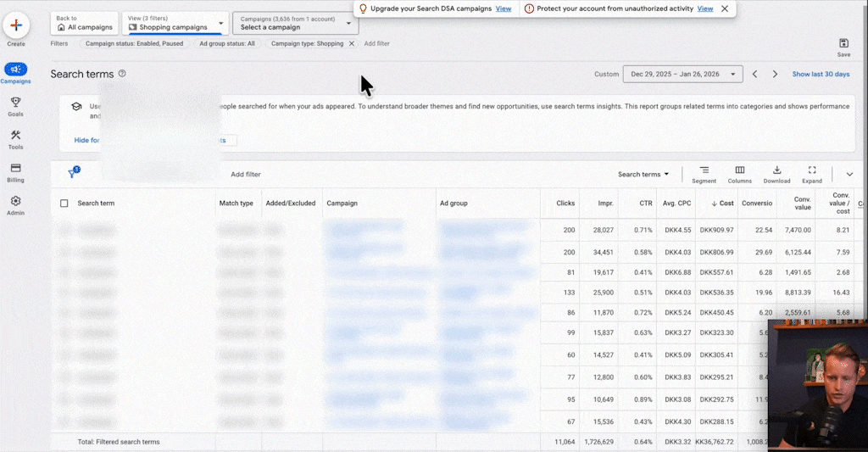Open the Segment tool
The width and height of the screenshot is (868, 452).
tap(704, 174)
